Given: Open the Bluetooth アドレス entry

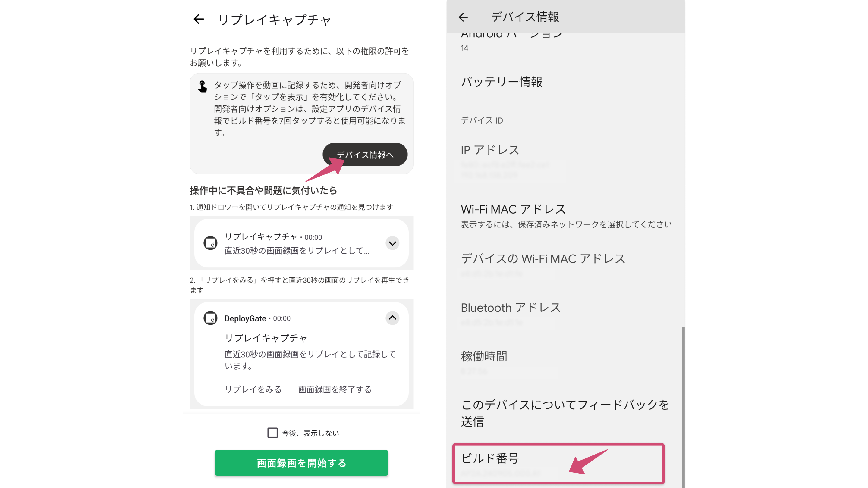Looking at the screenshot, I should click(511, 307).
